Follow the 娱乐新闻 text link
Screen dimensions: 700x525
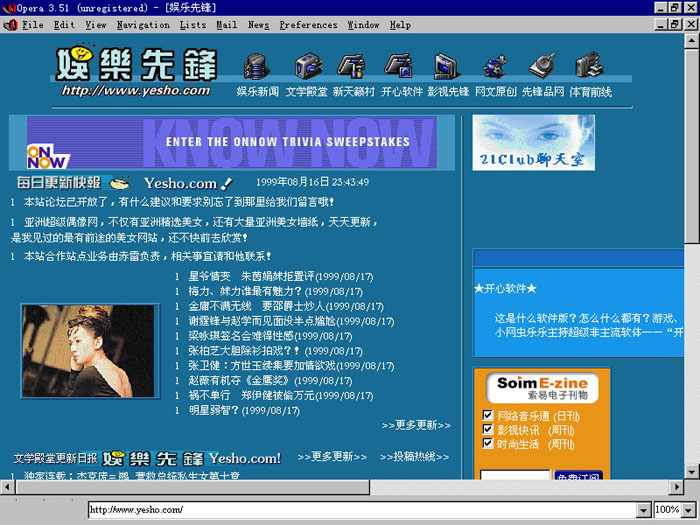click(258, 92)
